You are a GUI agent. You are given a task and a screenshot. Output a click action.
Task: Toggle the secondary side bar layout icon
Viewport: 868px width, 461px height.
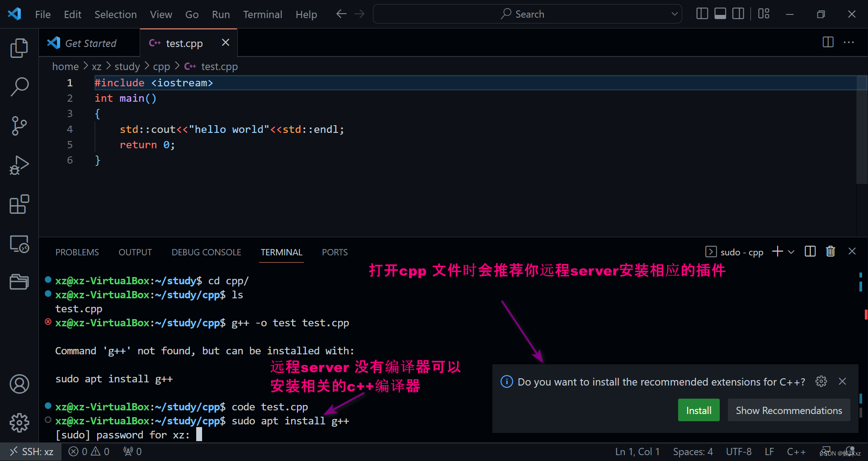[x=738, y=14]
